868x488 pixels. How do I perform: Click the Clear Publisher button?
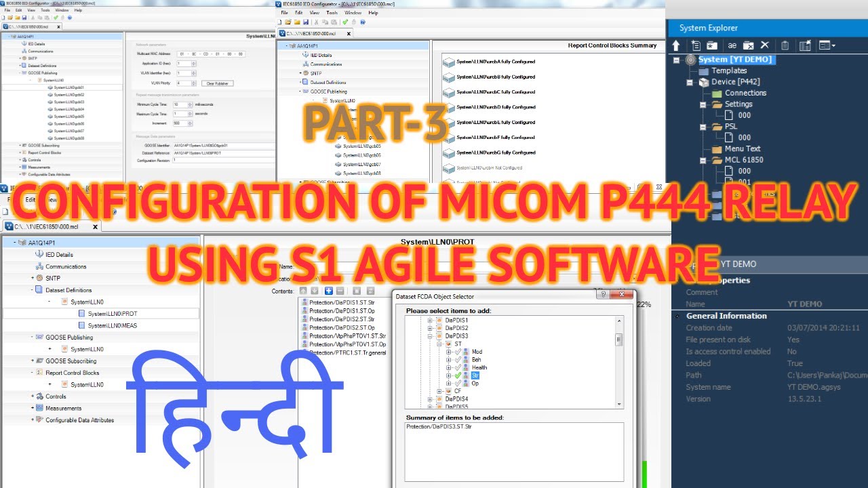218,83
